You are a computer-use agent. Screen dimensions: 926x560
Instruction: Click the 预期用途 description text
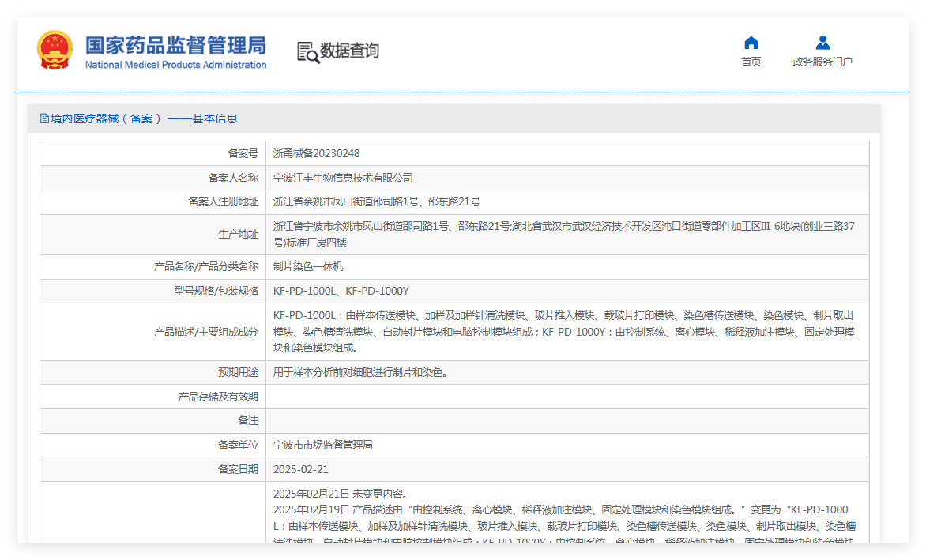tap(361, 372)
